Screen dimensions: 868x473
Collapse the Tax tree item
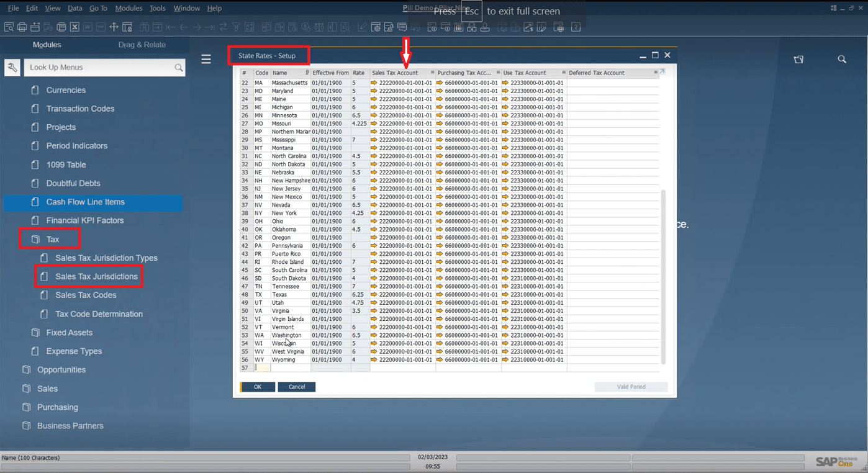(x=53, y=238)
